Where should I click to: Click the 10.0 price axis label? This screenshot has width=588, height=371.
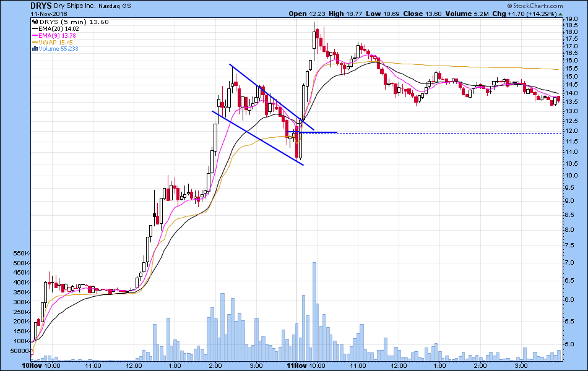click(x=572, y=176)
